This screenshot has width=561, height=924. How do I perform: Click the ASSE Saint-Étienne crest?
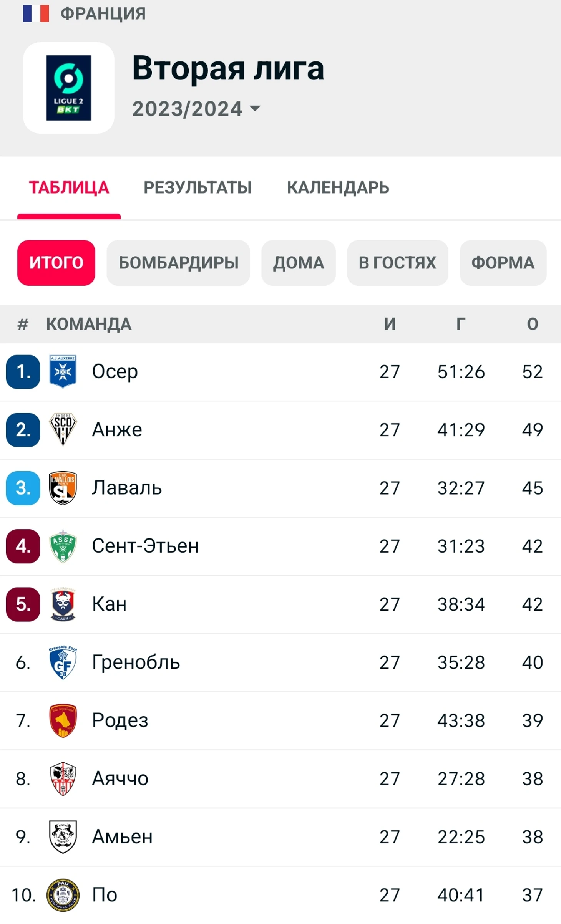(x=63, y=546)
